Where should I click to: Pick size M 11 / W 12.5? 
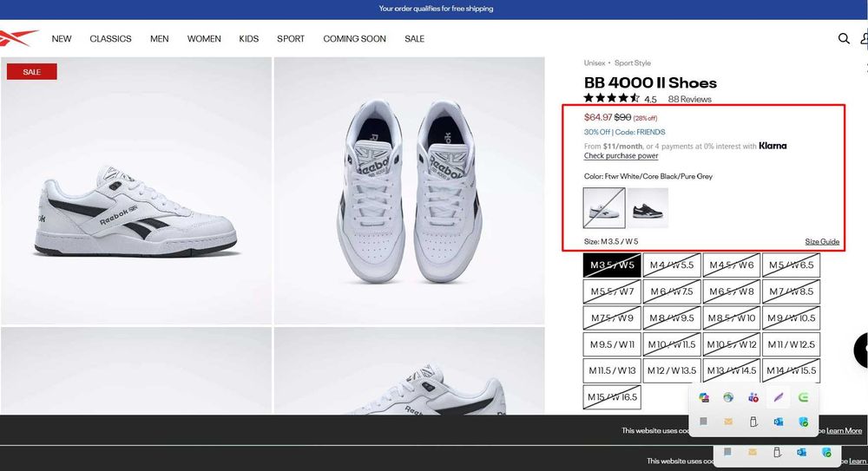click(x=791, y=344)
